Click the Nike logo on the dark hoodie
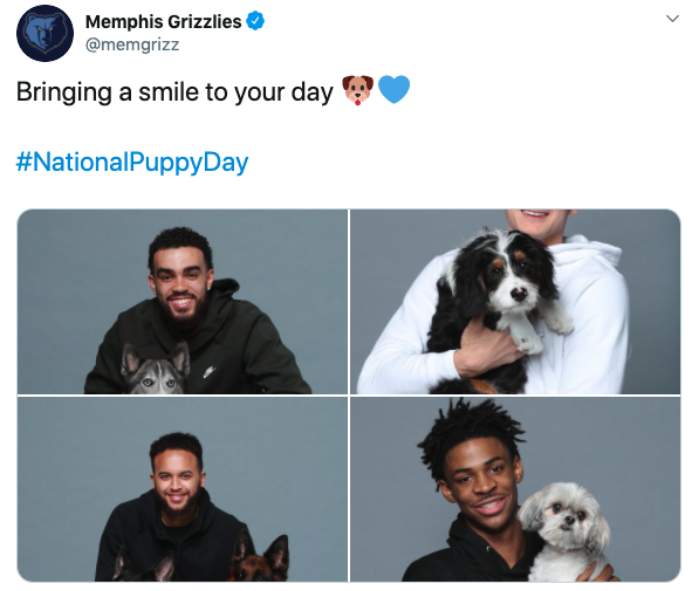 click(x=210, y=372)
